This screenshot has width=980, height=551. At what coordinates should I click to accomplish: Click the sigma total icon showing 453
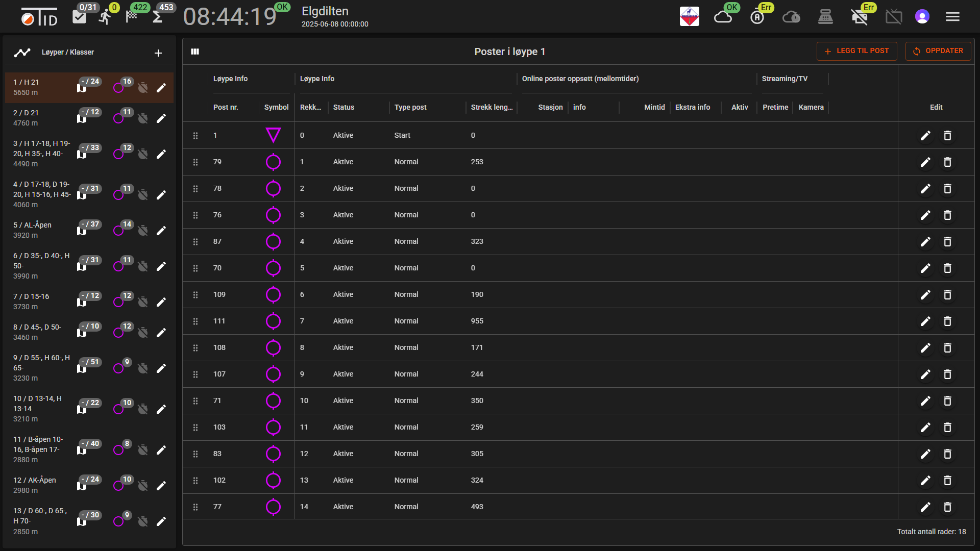158,17
